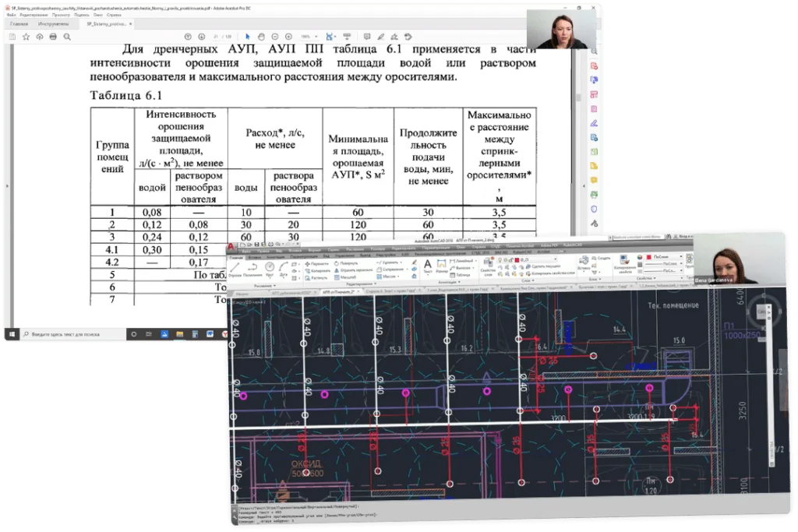Select the Polyline (Полилиния) tool in AutoCAD
The width and height of the screenshot is (798, 532).
[252, 269]
